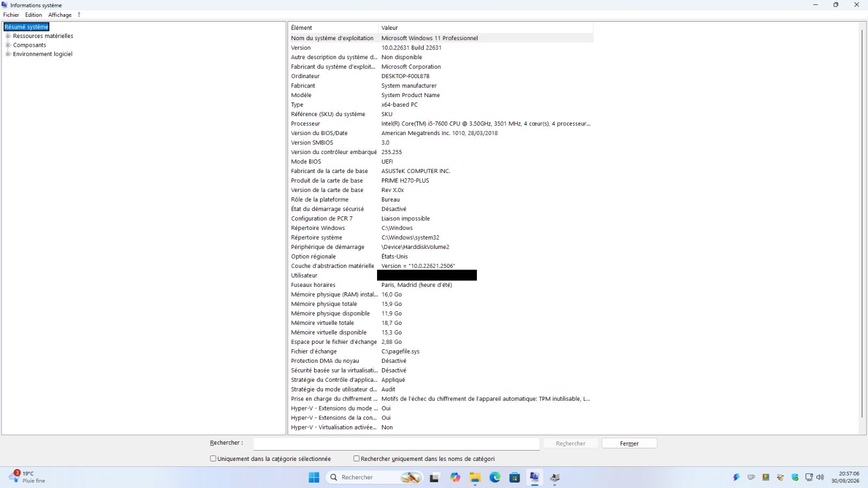Launch Copilot from the taskbar

point(455,477)
